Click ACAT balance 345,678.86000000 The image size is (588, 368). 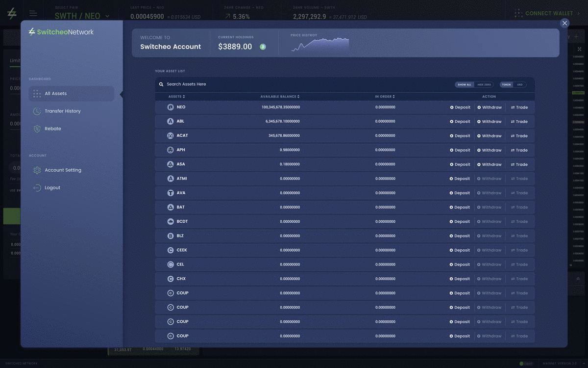click(x=284, y=135)
